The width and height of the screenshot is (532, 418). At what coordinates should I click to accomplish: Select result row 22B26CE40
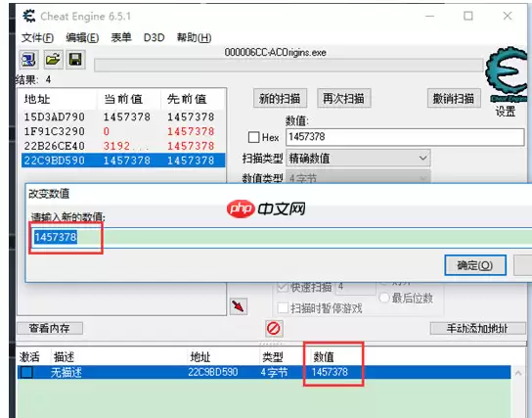click(122, 146)
